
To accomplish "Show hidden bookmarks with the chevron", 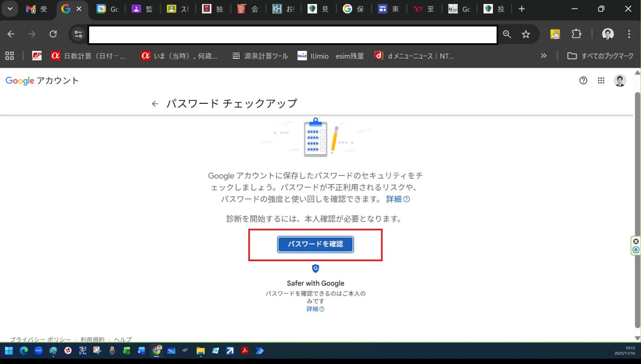I will [543, 56].
